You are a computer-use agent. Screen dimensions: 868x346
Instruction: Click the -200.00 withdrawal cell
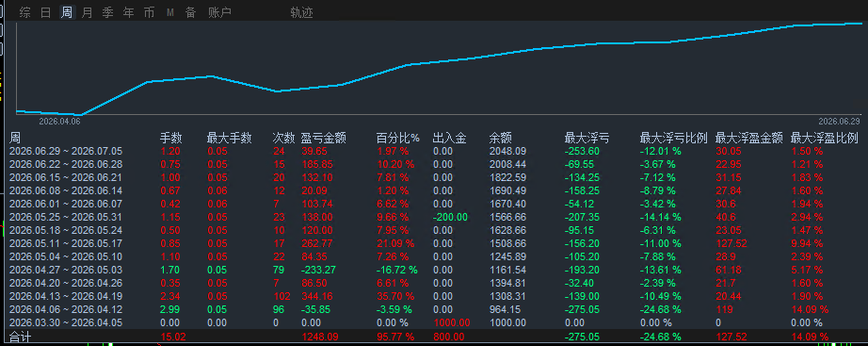[450, 218]
